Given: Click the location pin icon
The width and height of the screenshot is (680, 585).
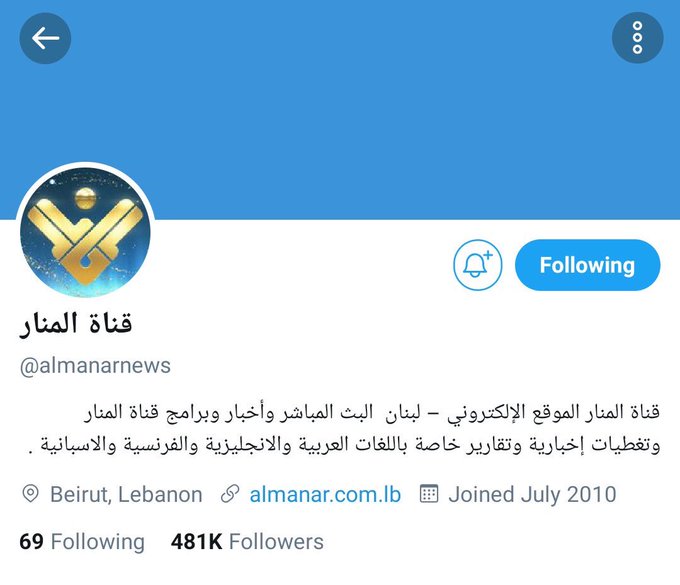Looking at the screenshot, I should 30,494.
